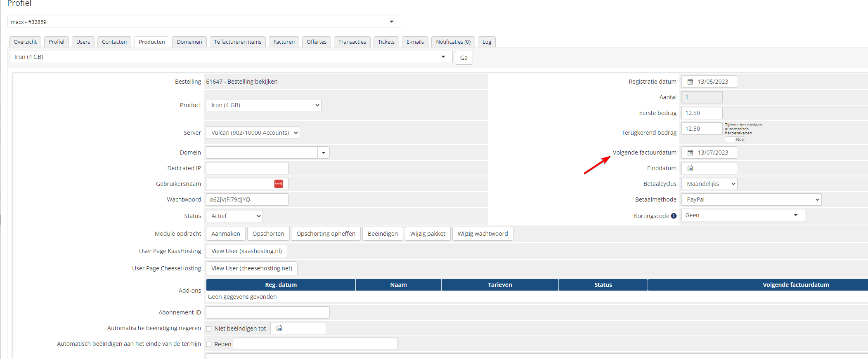Open View User (kaashosting.nl) page
868x359 pixels.
[246, 251]
